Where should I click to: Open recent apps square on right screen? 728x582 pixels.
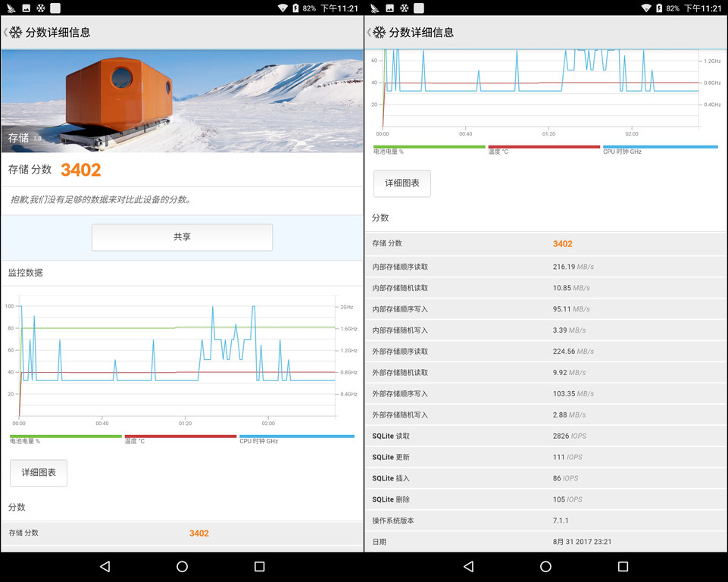(623, 567)
